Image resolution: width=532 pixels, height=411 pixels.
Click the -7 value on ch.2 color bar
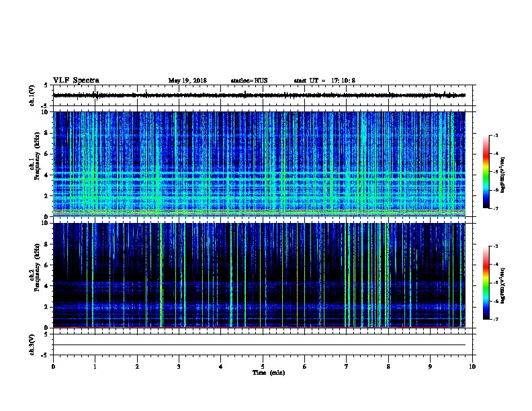click(x=496, y=319)
